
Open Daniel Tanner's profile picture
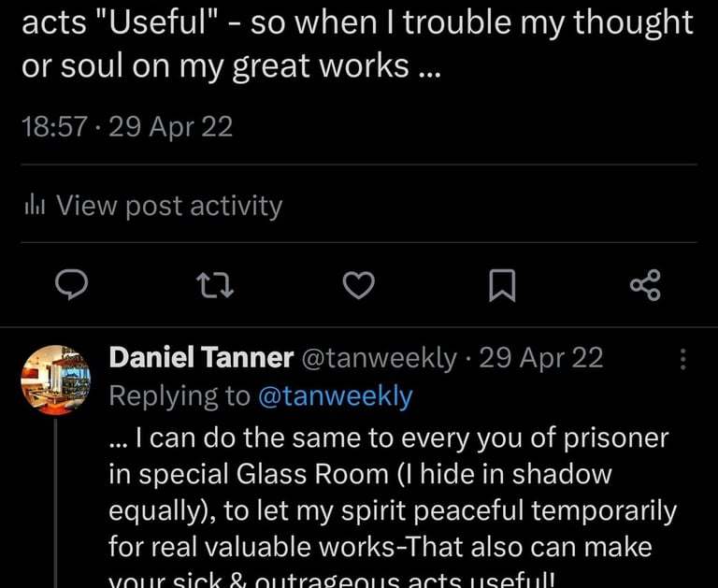tap(55, 378)
